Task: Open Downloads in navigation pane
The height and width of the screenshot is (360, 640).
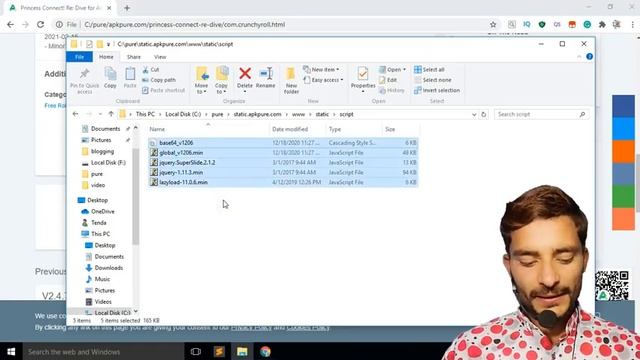Action: [x=108, y=268]
